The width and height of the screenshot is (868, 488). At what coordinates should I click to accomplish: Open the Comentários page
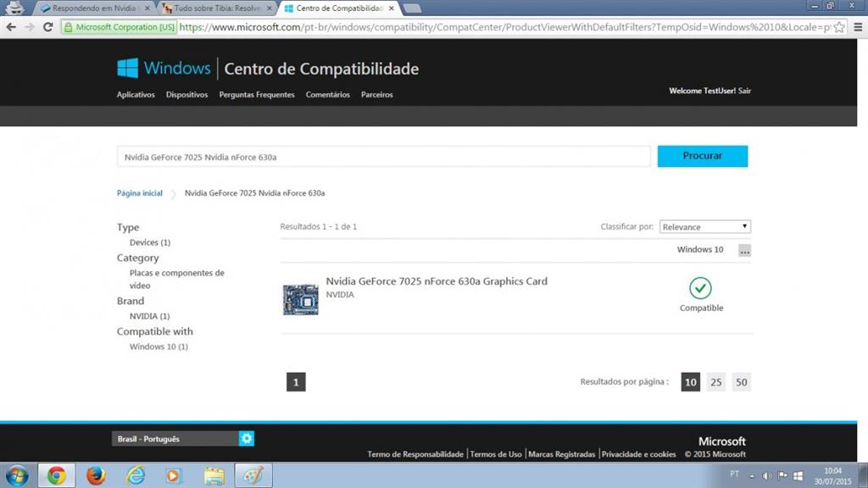[x=328, y=95]
